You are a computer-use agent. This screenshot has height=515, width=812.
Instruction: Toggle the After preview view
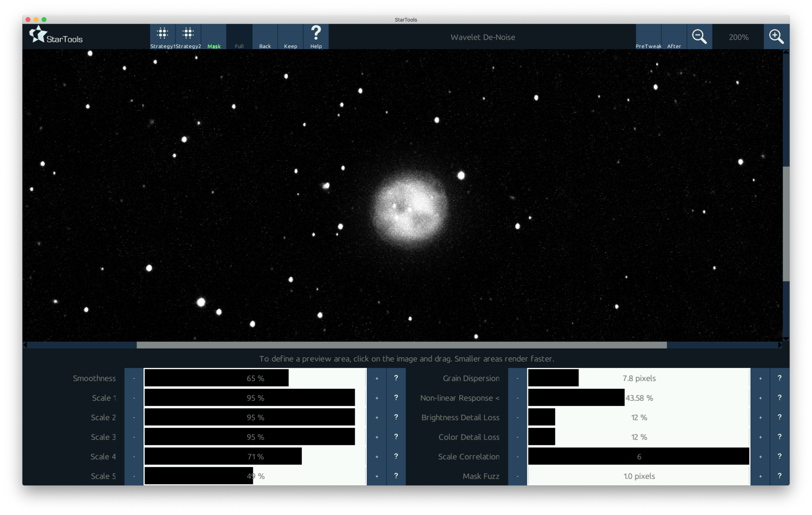pos(674,37)
